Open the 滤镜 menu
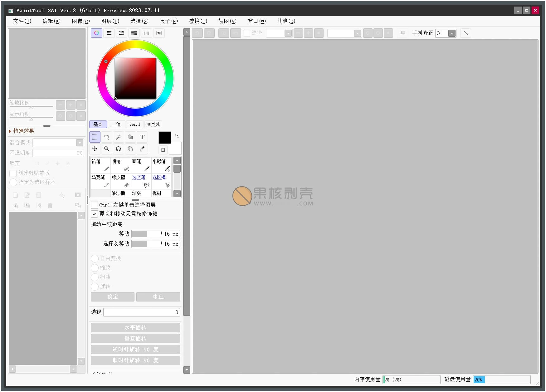This screenshot has height=392, width=546. (x=198, y=21)
